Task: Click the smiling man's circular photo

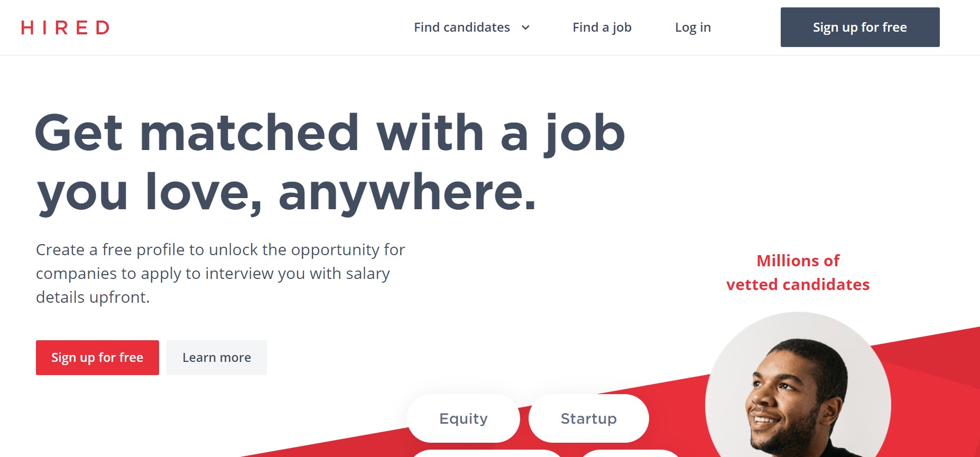Action: pos(798,391)
